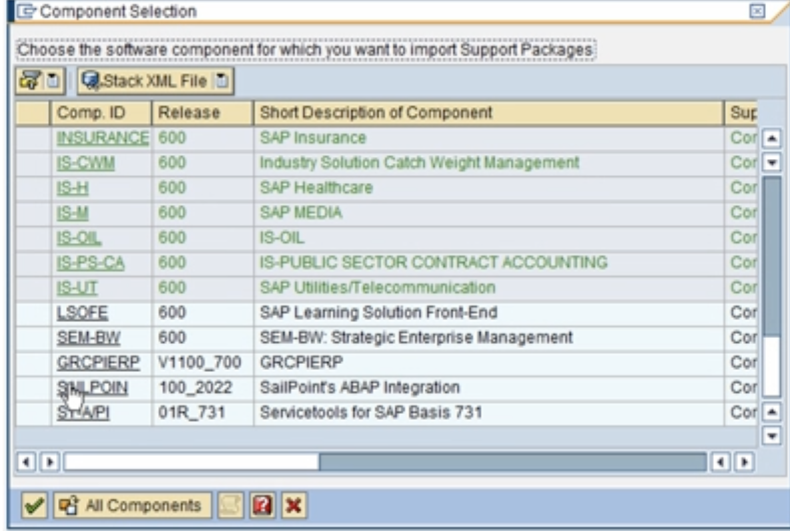Viewport: 790px width, 531px height.
Task: Click Short Description of Component column header
Action: click(x=488, y=112)
